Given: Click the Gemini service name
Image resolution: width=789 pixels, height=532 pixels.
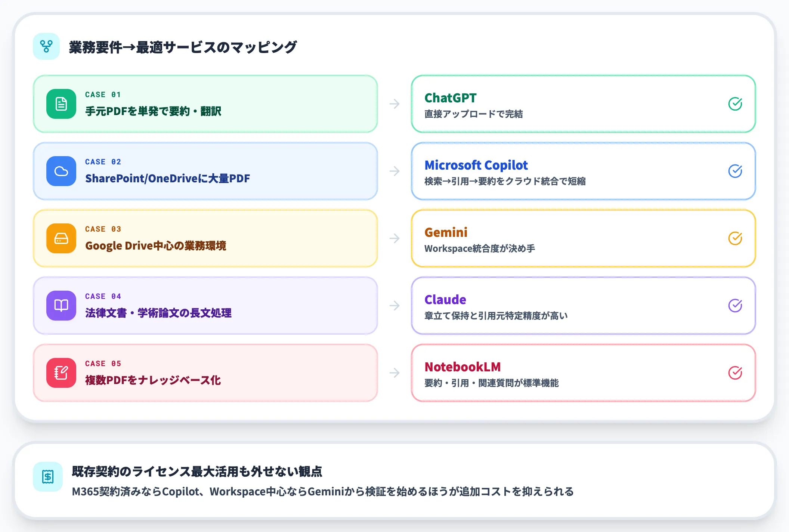Looking at the screenshot, I should pos(446,232).
